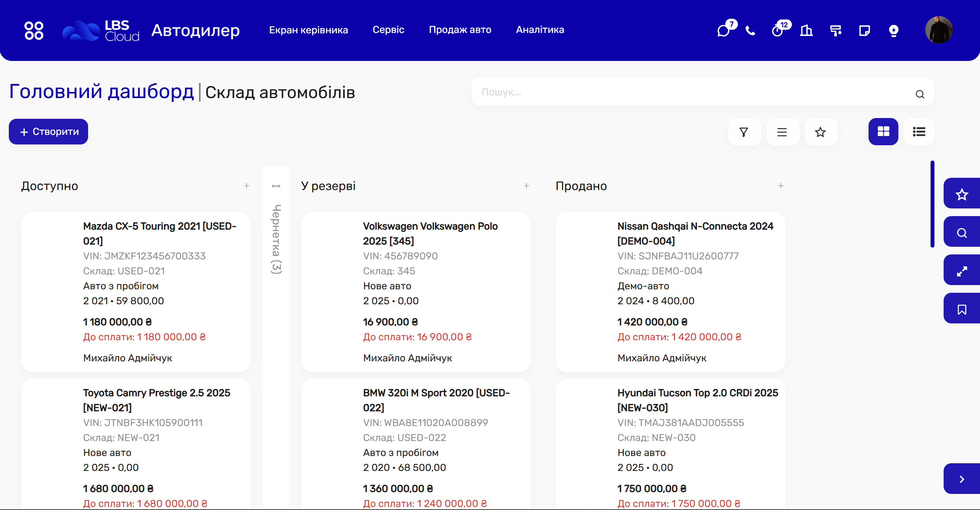The width and height of the screenshot is (980, 510).
Task: Switch to list view
Action: (919, 132)
